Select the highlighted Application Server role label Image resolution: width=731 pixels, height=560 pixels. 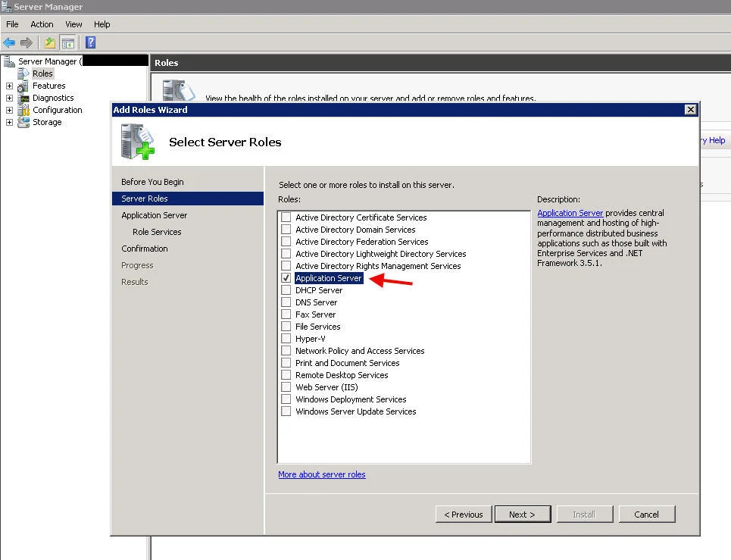[x=329, y=278]
